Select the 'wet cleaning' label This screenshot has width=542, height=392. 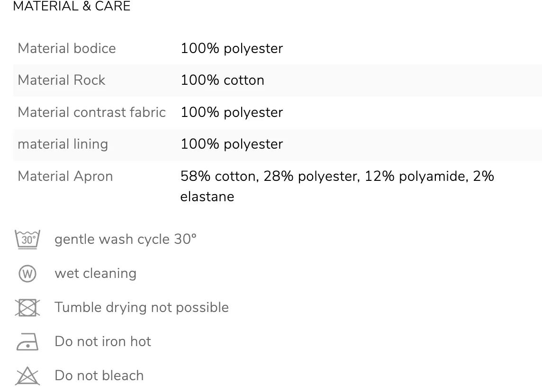click(x=95, y=273)
